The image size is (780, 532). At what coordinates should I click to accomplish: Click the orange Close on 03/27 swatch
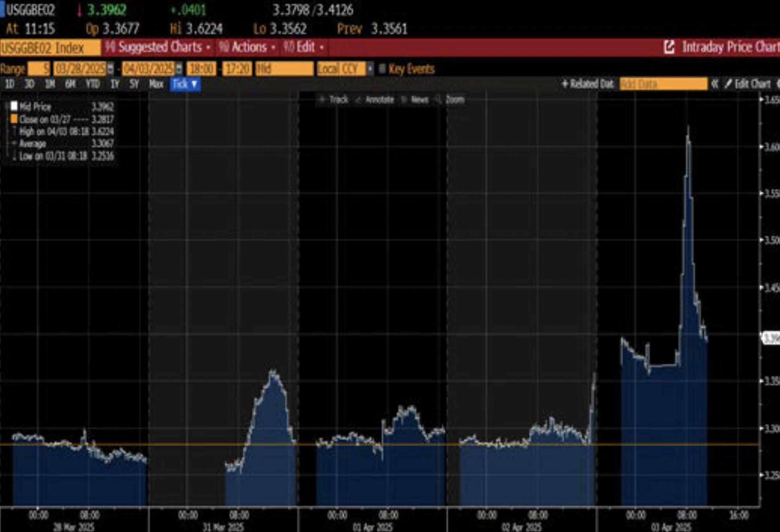(14, 119)
